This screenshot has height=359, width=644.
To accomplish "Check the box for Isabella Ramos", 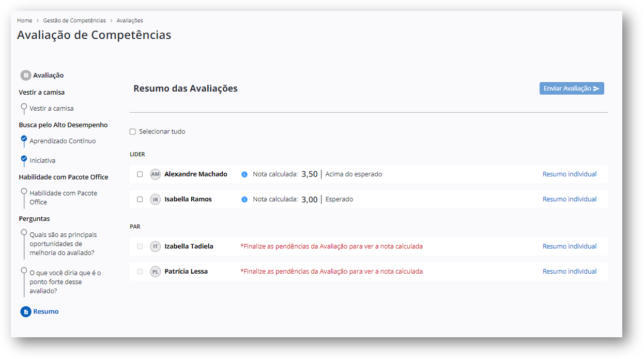I will (x=140, y=200).
